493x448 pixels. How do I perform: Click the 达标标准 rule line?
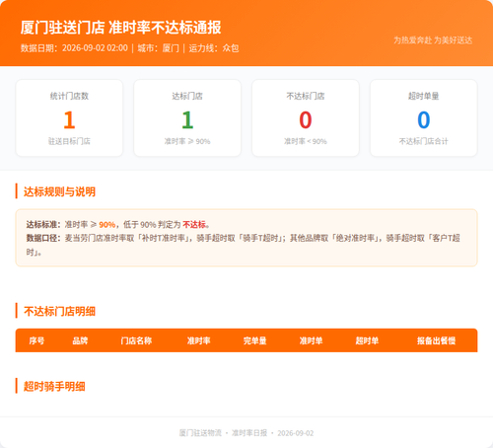coord(118,225)
